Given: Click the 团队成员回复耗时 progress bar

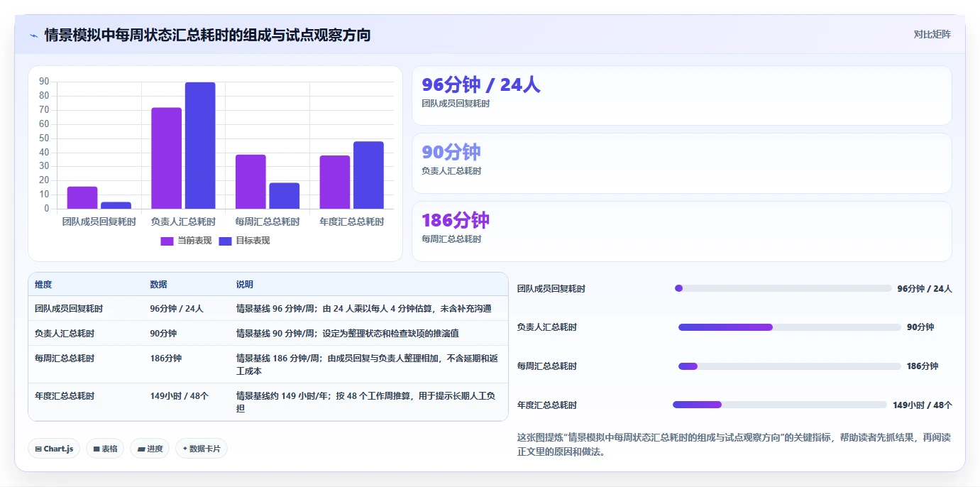Looking at the screenshot, I should [783, 288].
